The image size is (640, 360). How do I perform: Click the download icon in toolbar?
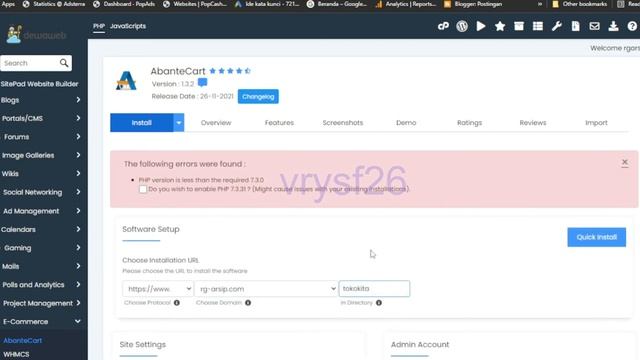pyautogui.click(x=613, y=26)
